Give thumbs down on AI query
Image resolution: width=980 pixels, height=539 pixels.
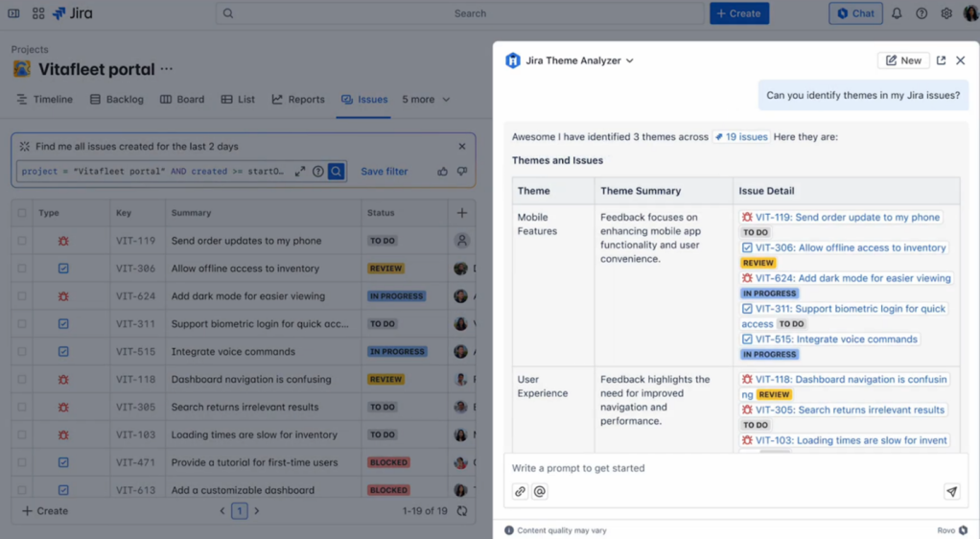point(462,172)
